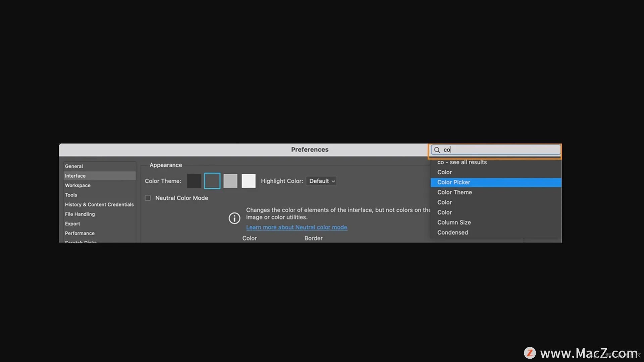This screenshot has width=644, height=362.
Task: Switch to Workspace preferences category
Action: (x=77, y=185)
